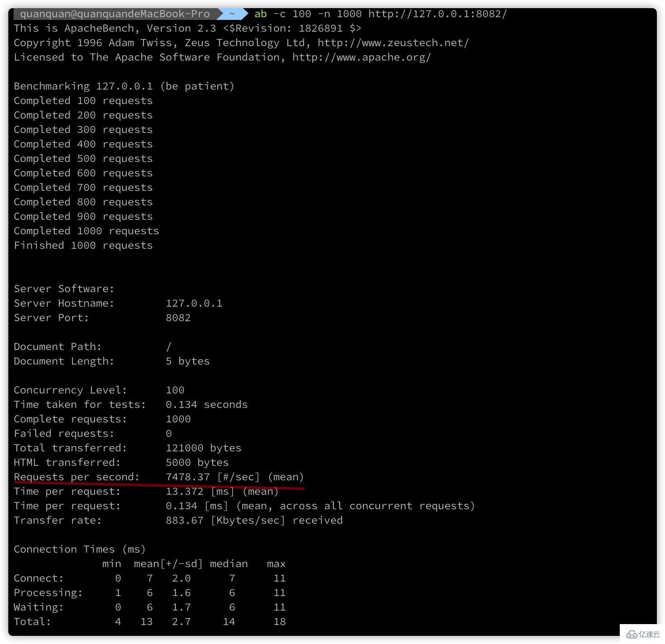The height and width of the screenshot is (644, 665).
Task: Click the Connect: row label
Action: 38,578
